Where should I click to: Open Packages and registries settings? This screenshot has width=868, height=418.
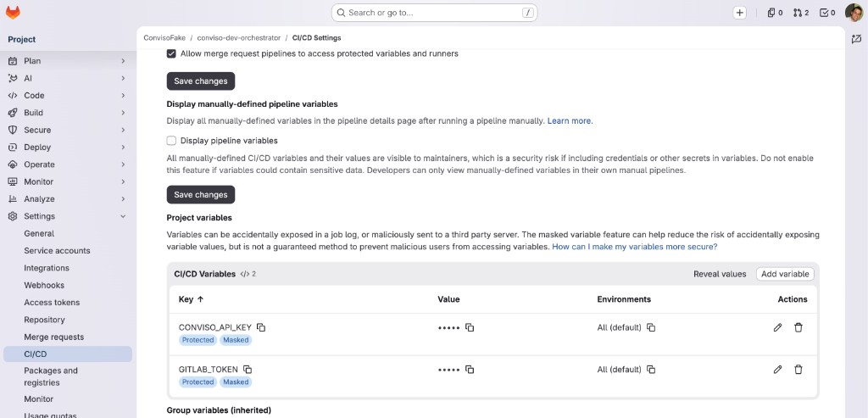pos(50,376)
